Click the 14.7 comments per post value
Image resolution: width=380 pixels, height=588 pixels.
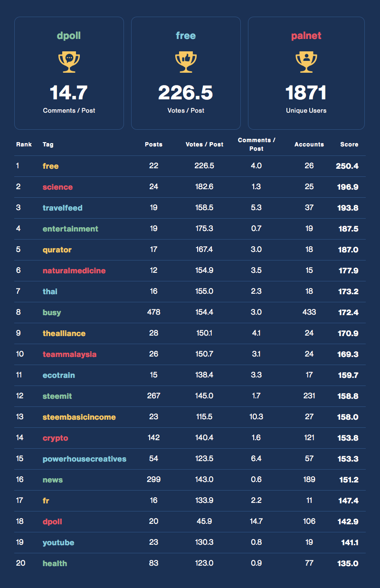tap(69, 92)
